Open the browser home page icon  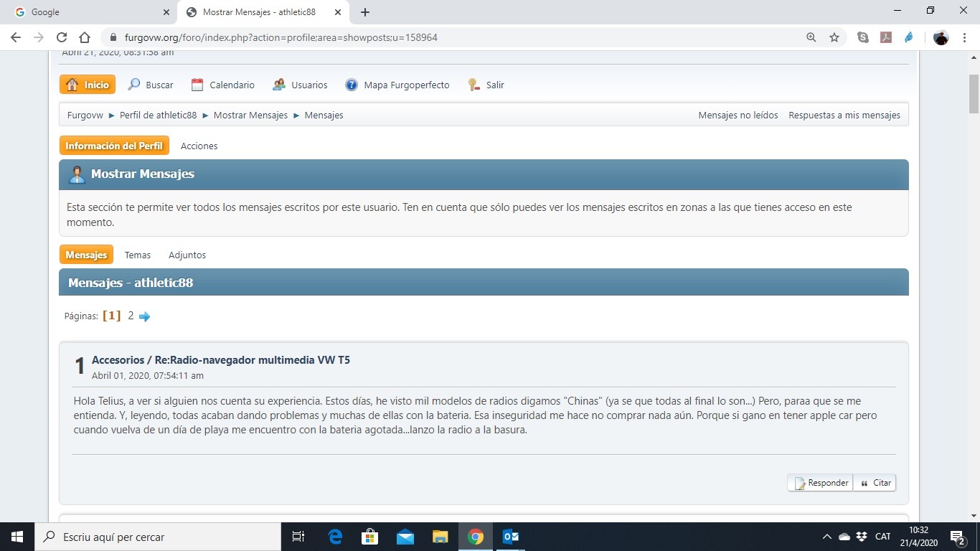tap(85, 37)
